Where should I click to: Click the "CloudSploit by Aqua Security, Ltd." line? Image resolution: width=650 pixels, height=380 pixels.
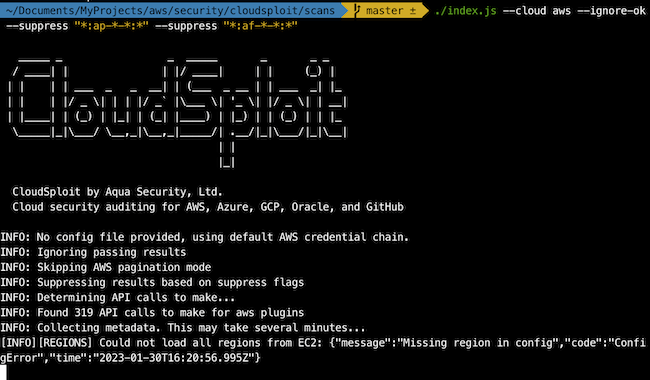(117, 192)
